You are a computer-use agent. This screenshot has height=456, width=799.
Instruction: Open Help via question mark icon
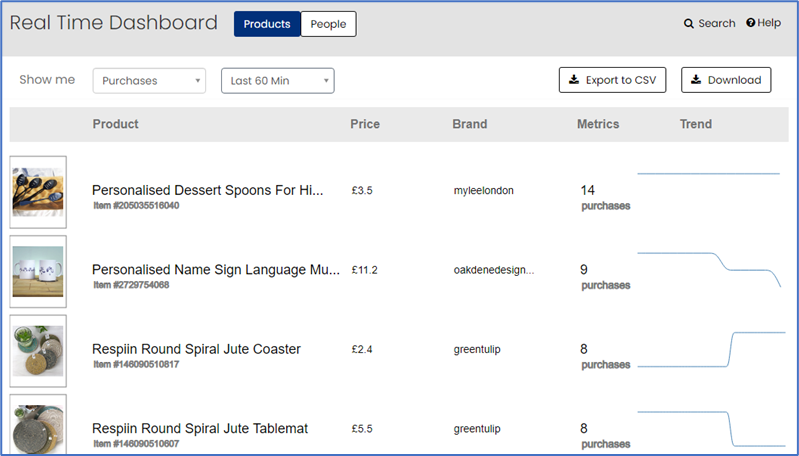(751, 22)
